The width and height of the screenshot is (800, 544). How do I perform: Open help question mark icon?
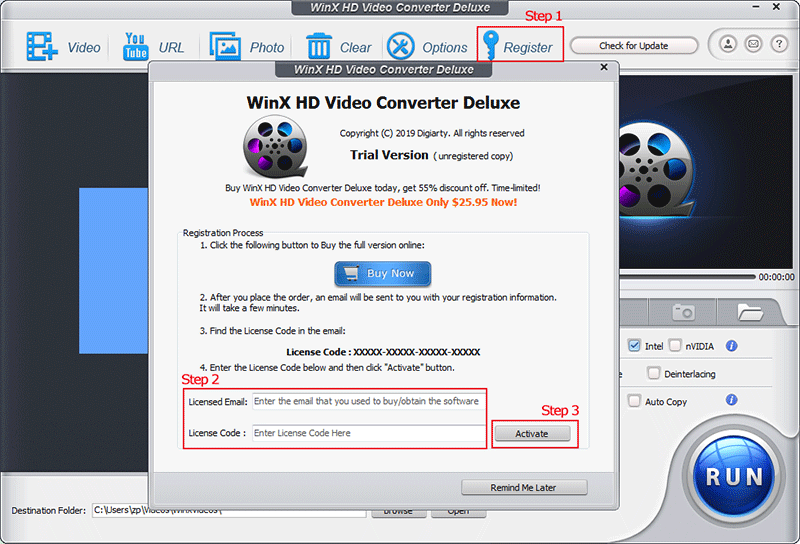779,44
